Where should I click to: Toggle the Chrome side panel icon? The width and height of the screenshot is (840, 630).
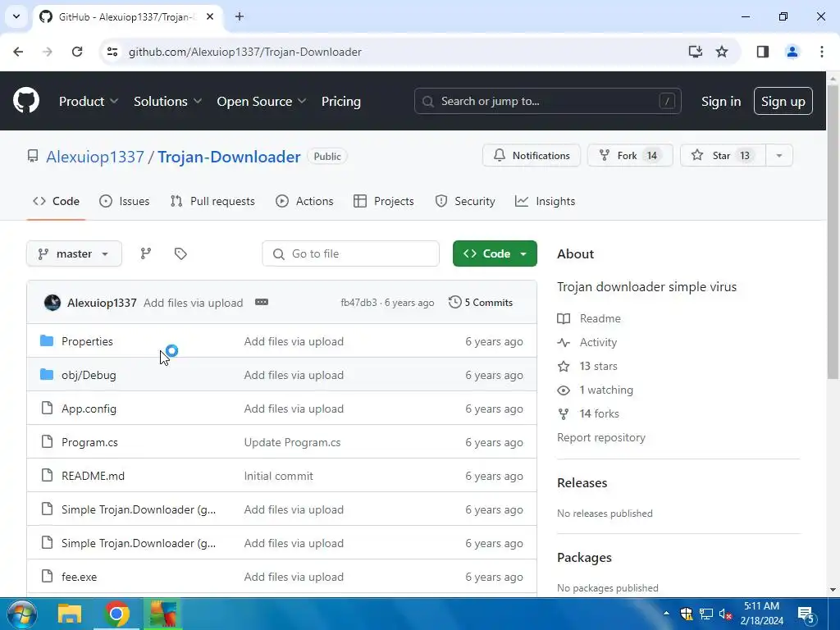[x=763, y=52]
